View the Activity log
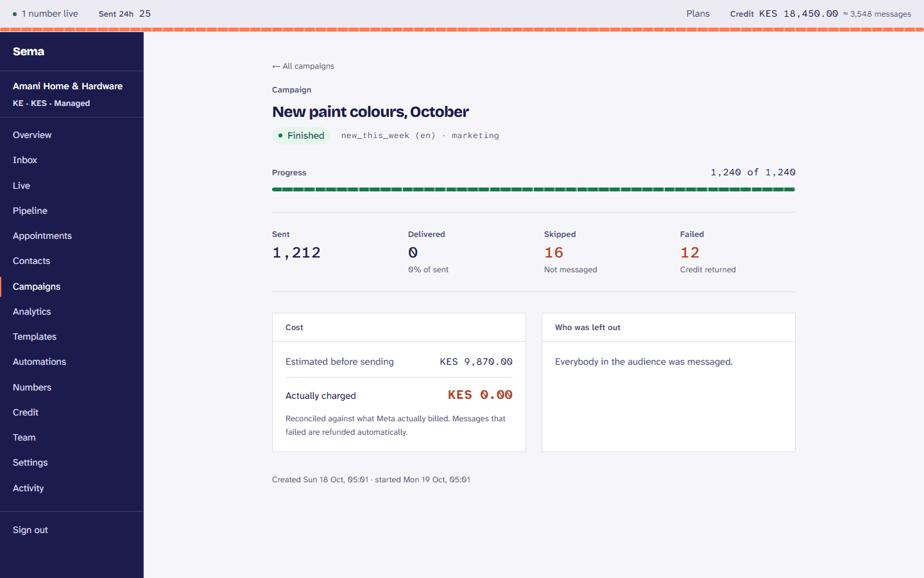 coord(28,488)
